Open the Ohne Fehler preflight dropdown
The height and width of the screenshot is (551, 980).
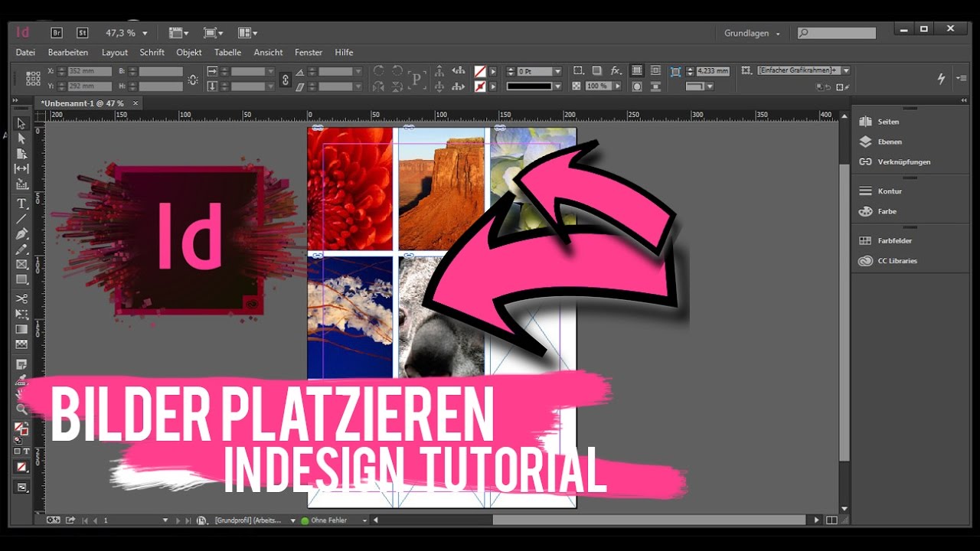pos(364,520)
